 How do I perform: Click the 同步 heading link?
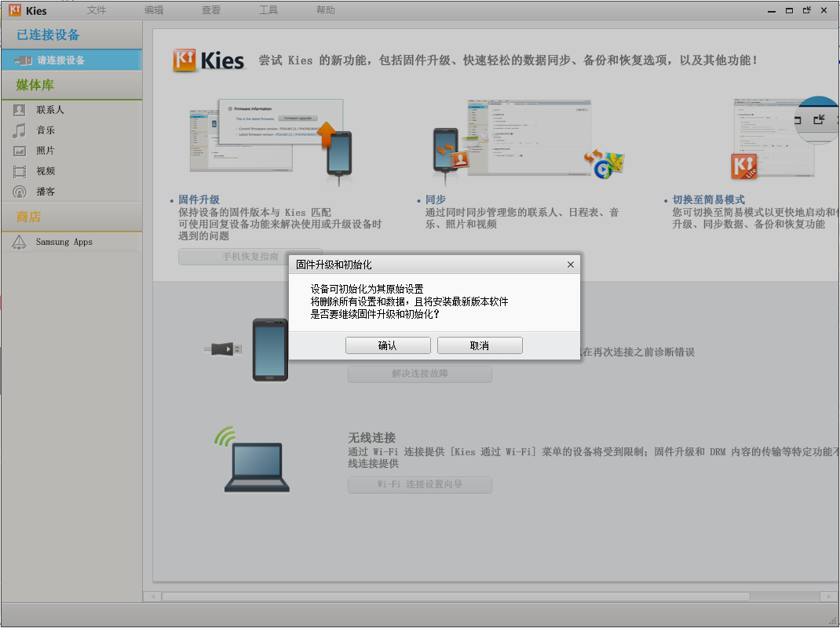pos(436,199)
